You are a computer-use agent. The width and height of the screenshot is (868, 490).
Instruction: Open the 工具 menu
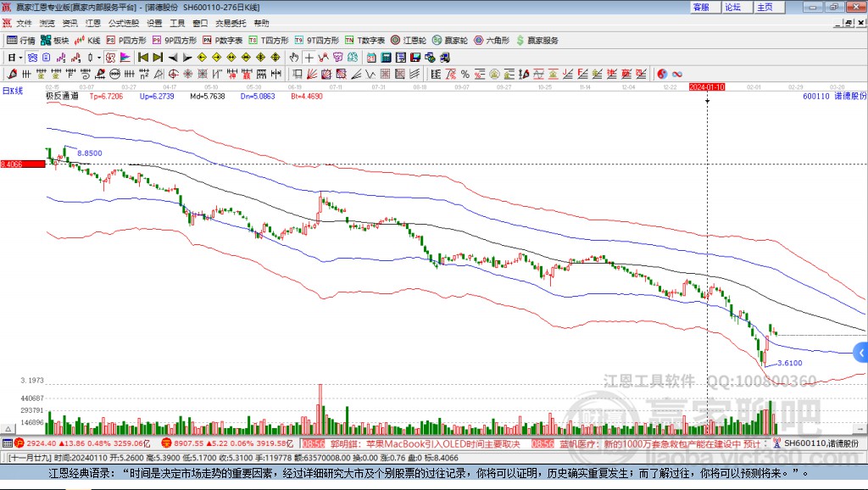point(177,23)
